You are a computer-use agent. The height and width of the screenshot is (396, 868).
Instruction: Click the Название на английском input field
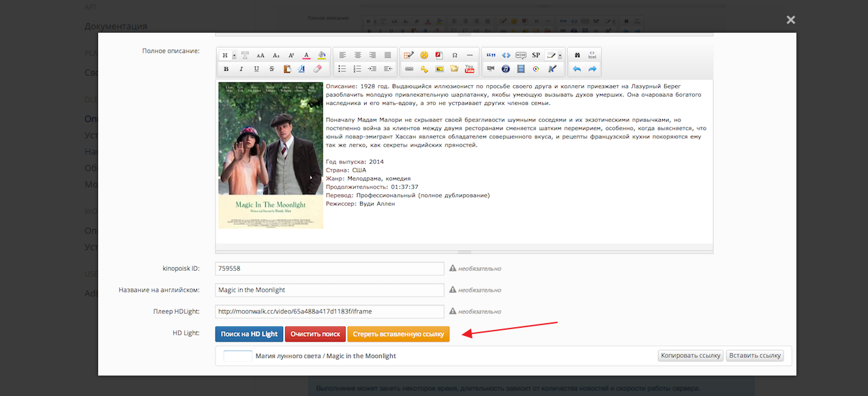point(330,290)
